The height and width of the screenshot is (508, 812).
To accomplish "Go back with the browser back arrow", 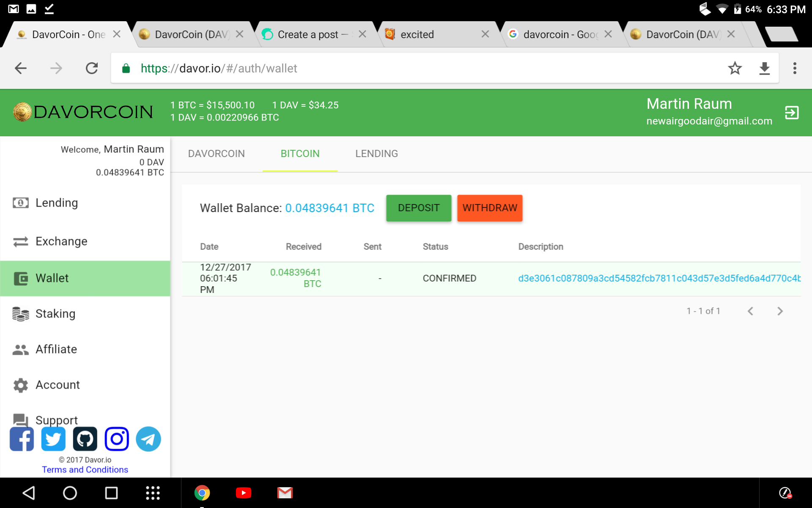I will (21, 68).
